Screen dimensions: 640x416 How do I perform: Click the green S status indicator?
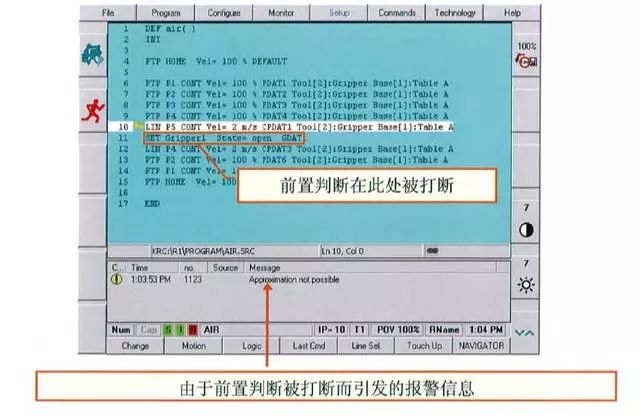tap(167, 329)
